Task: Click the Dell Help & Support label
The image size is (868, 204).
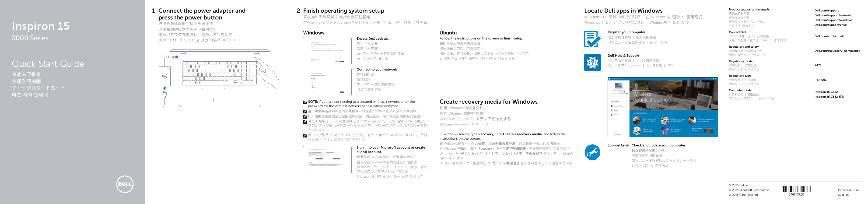Action: [x=623, y=56]
